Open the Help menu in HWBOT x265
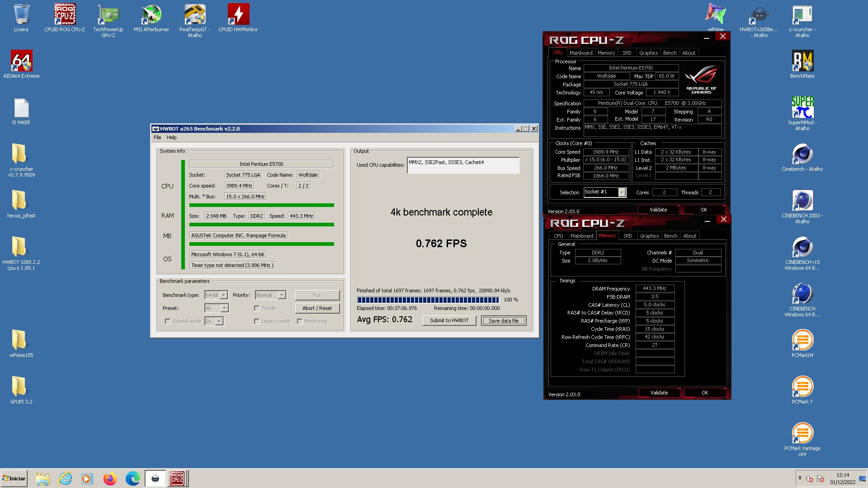Screen dimensions: 868x488 pos(171,137)
